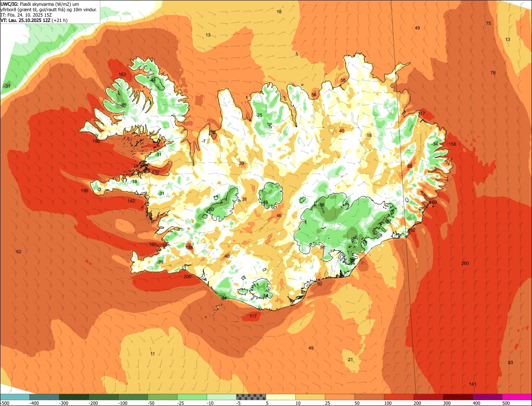Screen dimensions: 532x406
Task: Click the heat flux value 141 on map
Action: click(x=473, y=384)
